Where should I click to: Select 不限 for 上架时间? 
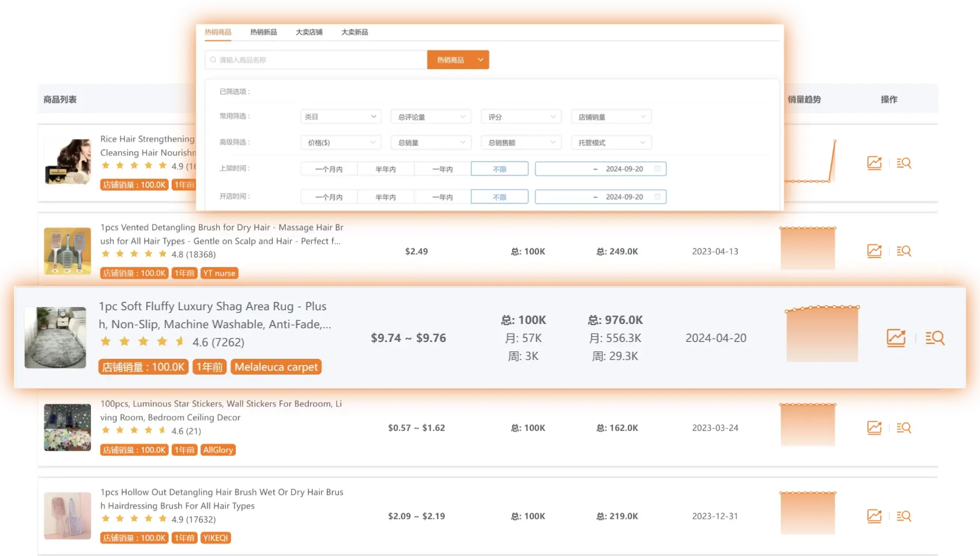499,169
